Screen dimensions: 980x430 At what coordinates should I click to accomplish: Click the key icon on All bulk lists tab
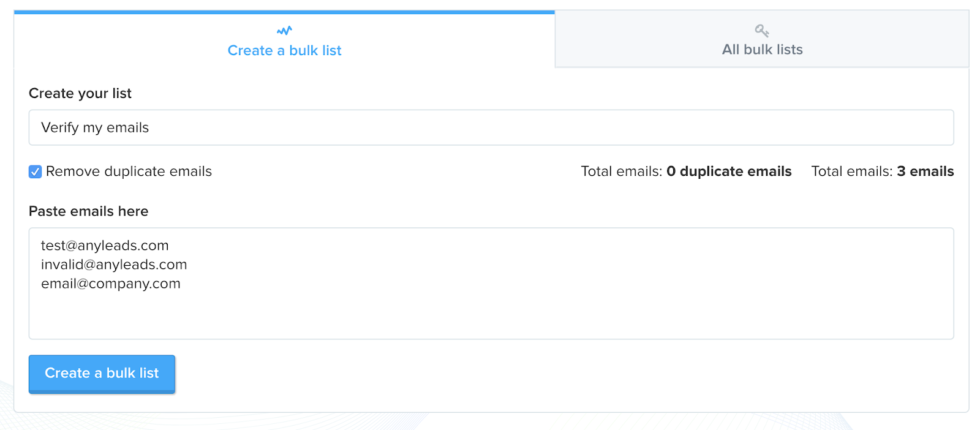[x=762, y=31]
